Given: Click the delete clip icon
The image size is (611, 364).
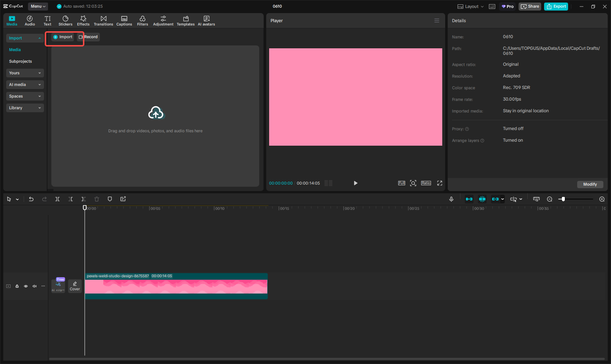Looking at the screenshot, I should 96,199.
